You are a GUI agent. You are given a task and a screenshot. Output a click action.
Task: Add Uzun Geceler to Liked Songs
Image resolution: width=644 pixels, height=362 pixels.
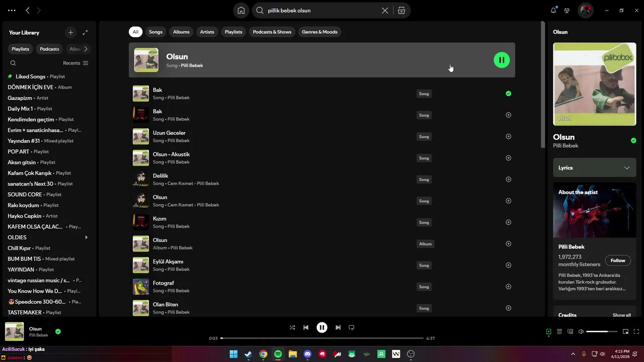click(x=508, y=136)
